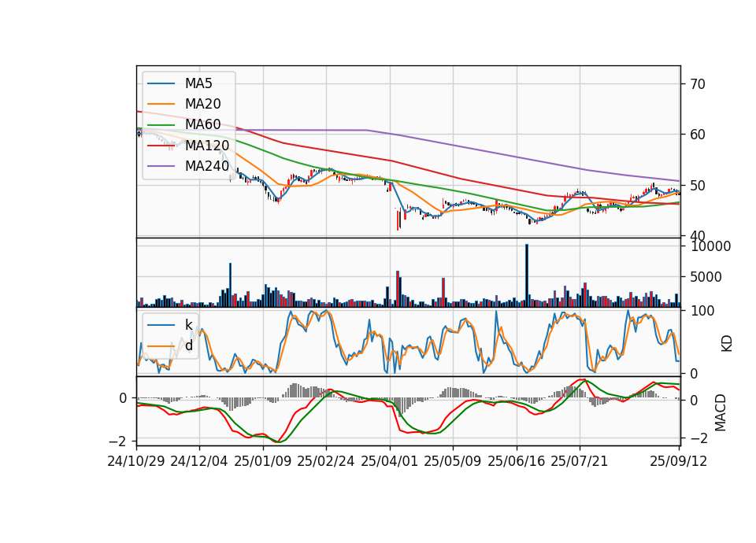This screenshot has width=756, height=543.
Task: Click the volume axis value 10000
Action: tap(710, 246)
